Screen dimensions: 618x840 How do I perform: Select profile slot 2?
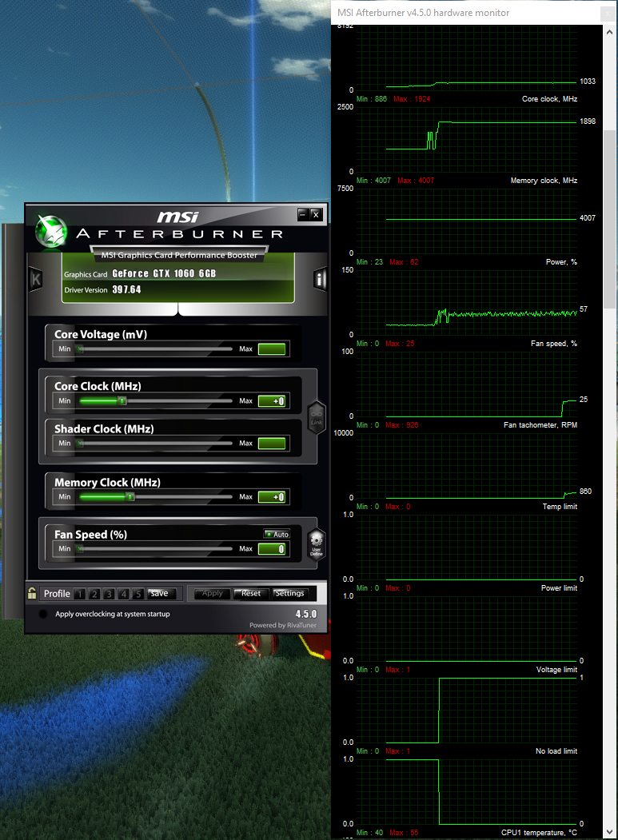tap(94, 594)
